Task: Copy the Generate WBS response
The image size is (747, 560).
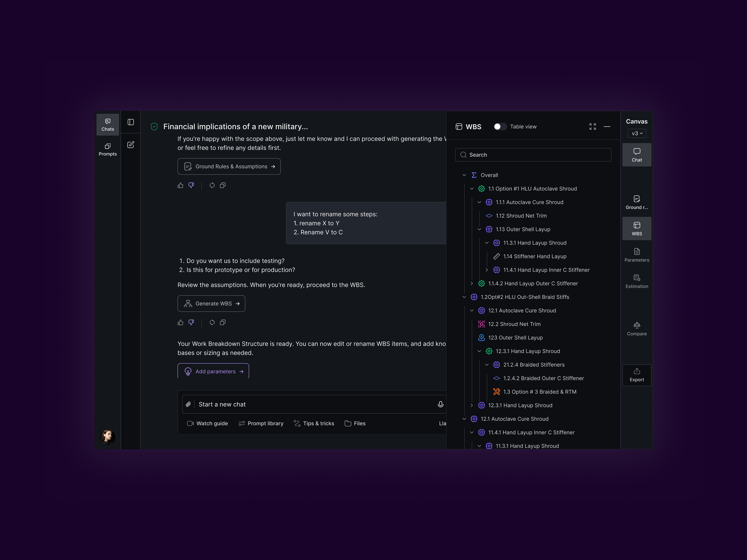Action: [x=223, y=322]
